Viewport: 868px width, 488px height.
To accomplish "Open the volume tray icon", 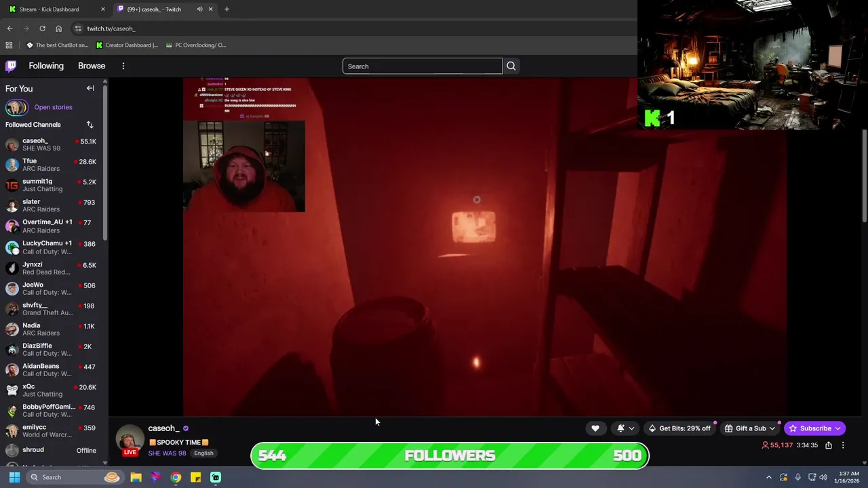I will click(823, 477).
